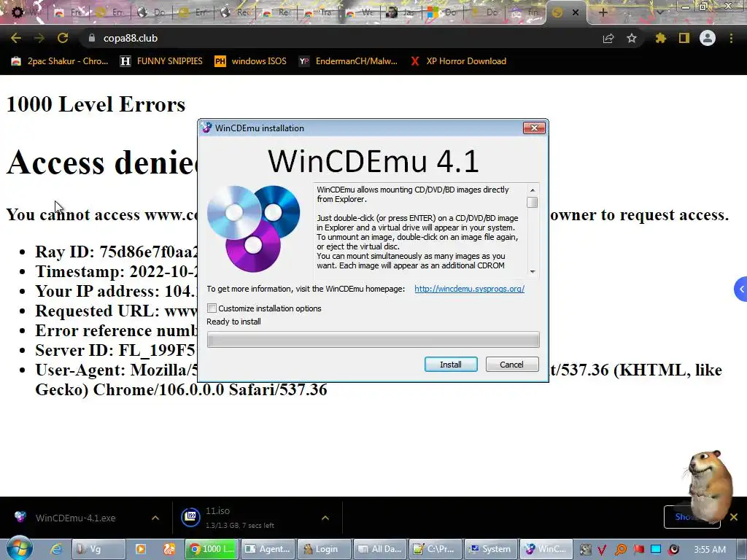Click the site lock icon
Screen dimensions: 747x560
pyautogui.click(x=91, y=38)
